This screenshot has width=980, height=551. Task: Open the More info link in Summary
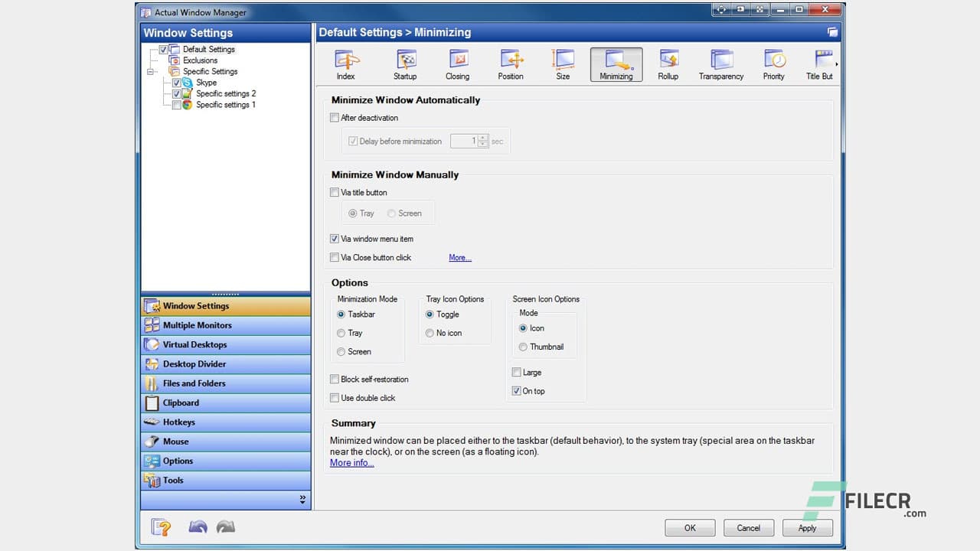point(351,462)
